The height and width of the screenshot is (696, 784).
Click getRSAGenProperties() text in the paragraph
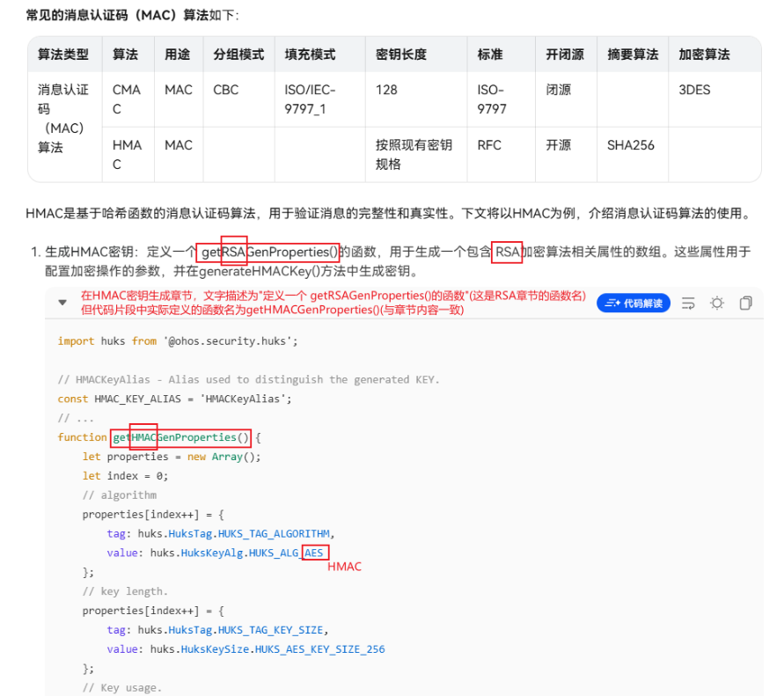pos(268,252)
